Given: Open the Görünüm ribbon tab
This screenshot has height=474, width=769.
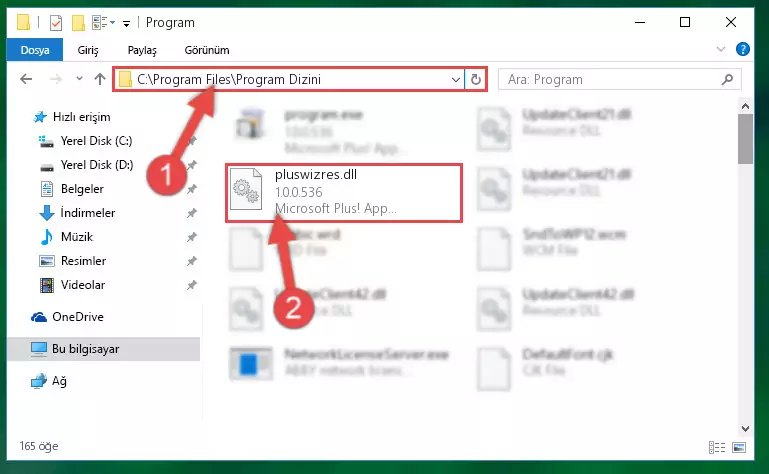Looking at the screenshot, I should tap(206, 50).
